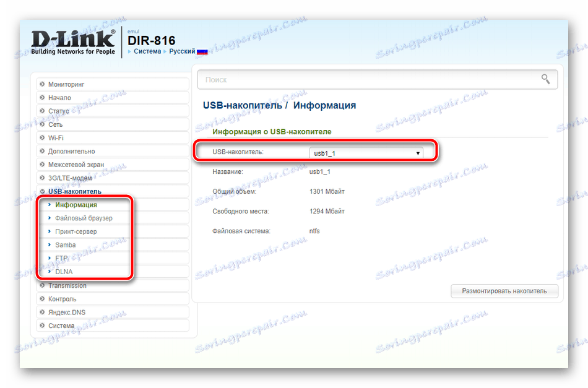Open the Мониторинг section
The height and width of the screenshot is (388, 588).
point(113,84)
